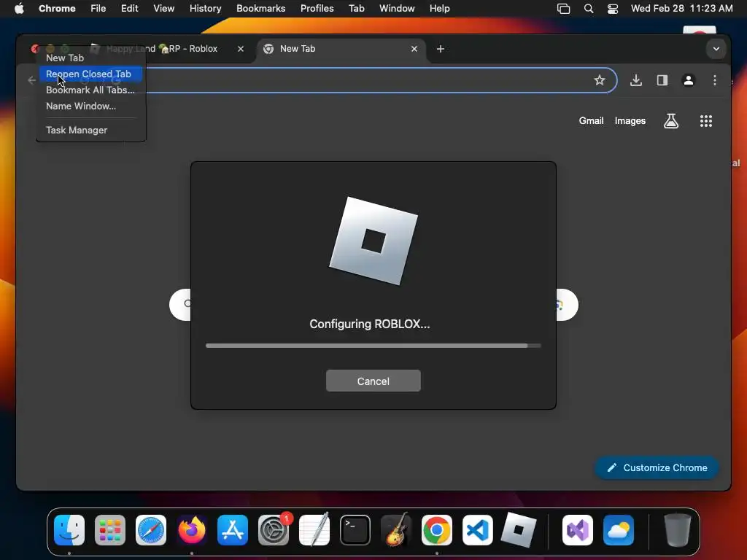Select Bookmark All Tabs... menu entry
The image size is (747, 560).
(90, 90)
